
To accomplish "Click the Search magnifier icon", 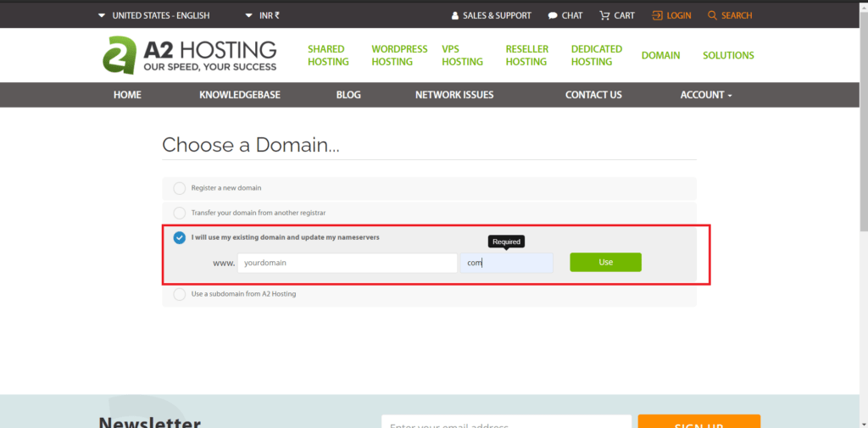I will click(x=712, y=15).
